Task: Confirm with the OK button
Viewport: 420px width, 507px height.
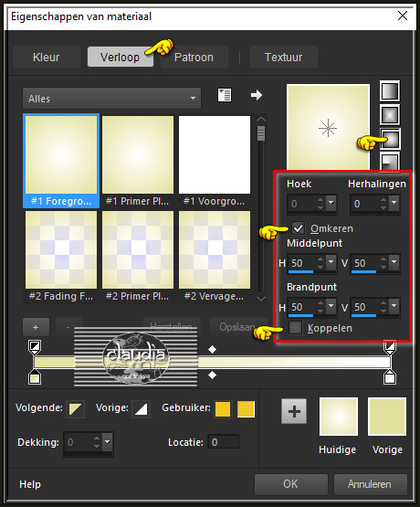Action: coord(290,484)
